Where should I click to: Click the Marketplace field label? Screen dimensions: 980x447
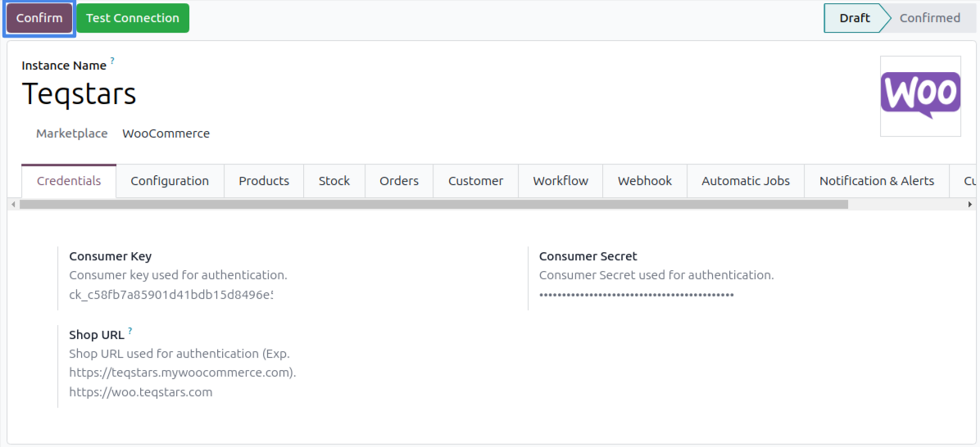click(x=72, y=133)
